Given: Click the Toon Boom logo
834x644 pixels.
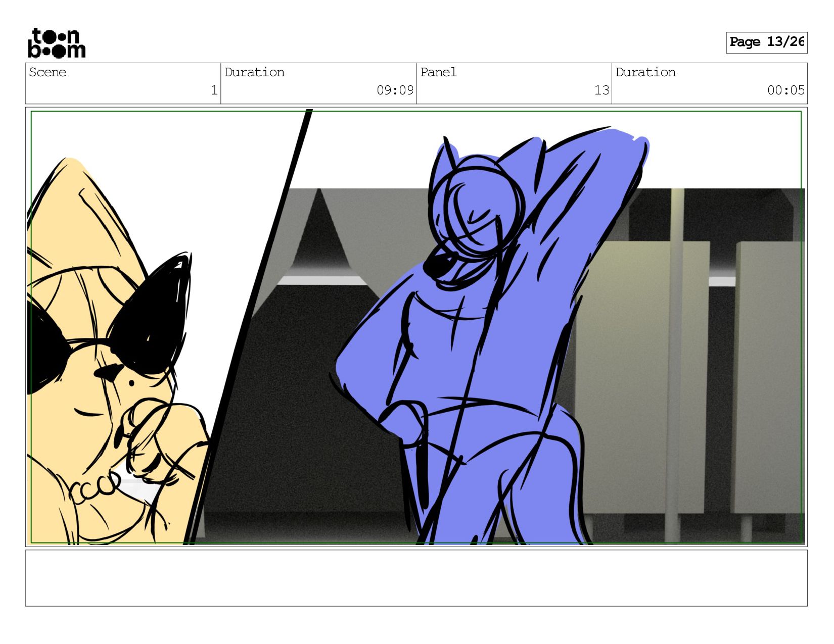Looking at the screenshot, I should click(56, 43).
